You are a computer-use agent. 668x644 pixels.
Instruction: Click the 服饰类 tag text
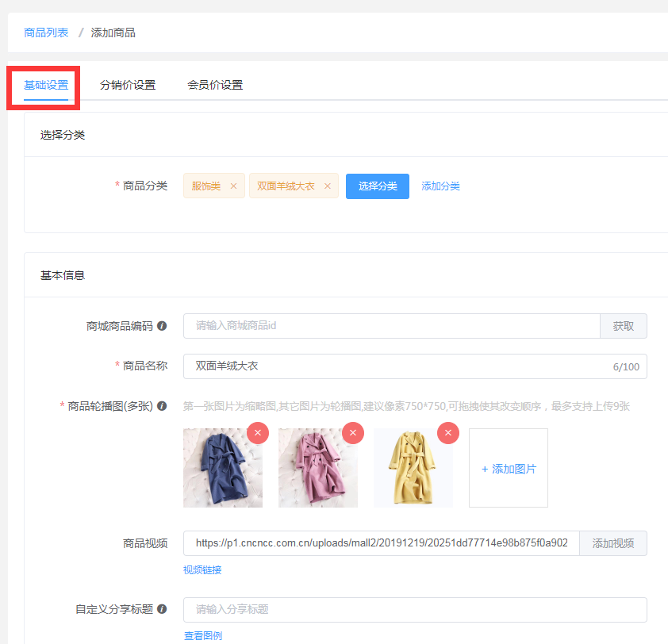[206, 186]
